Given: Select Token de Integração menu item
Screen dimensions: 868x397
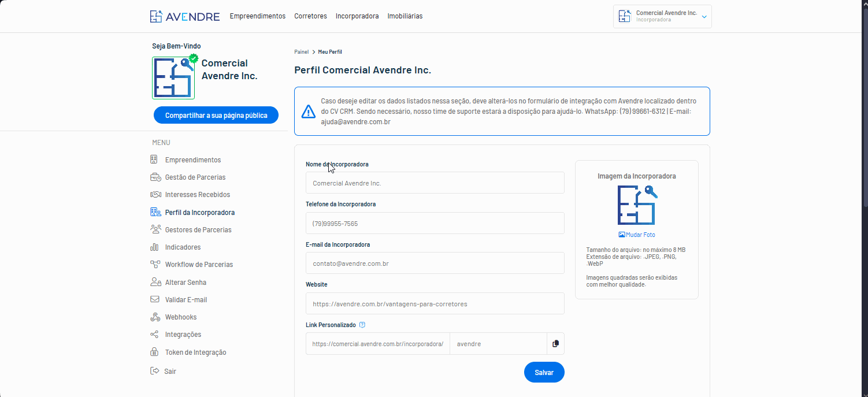Looking at the screenshot, I should point(196,352).
